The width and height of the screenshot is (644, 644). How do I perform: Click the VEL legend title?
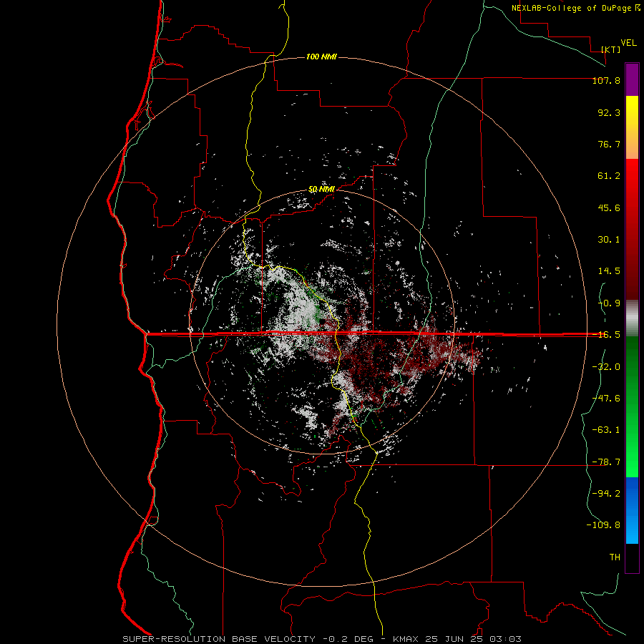[628, 43]
